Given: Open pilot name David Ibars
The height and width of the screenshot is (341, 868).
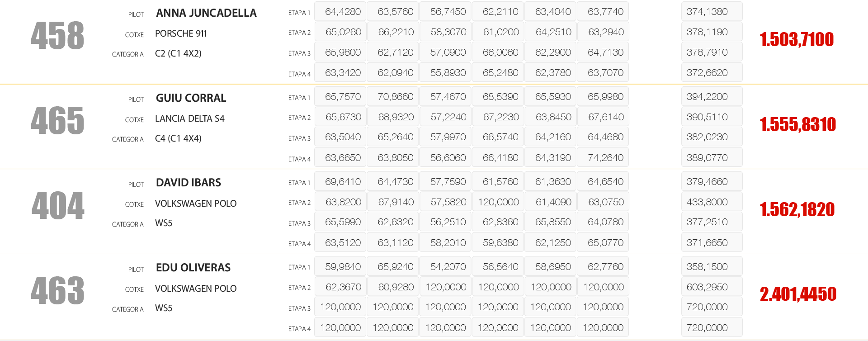Looking at the screenshot, I should [188, 183].
